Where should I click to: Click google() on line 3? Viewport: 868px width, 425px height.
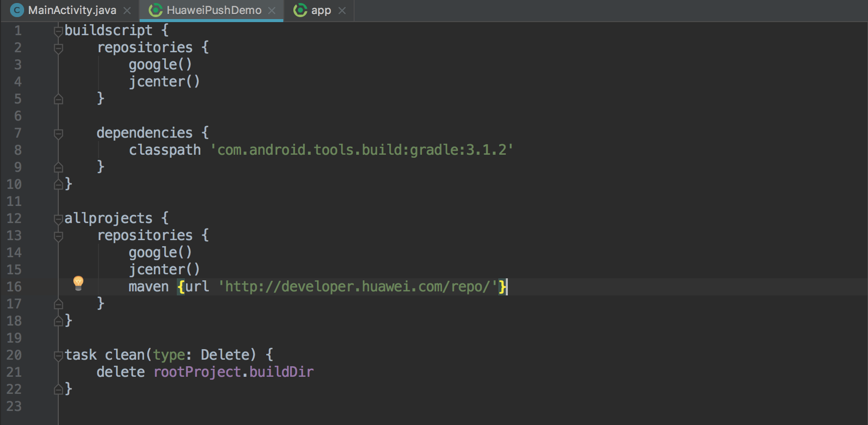[160, 64]
